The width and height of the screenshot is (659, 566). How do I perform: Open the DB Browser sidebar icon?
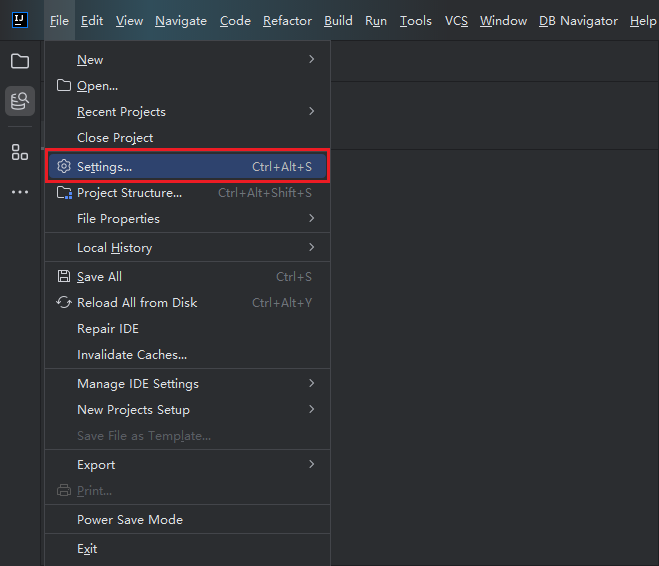tap(20, 101)
